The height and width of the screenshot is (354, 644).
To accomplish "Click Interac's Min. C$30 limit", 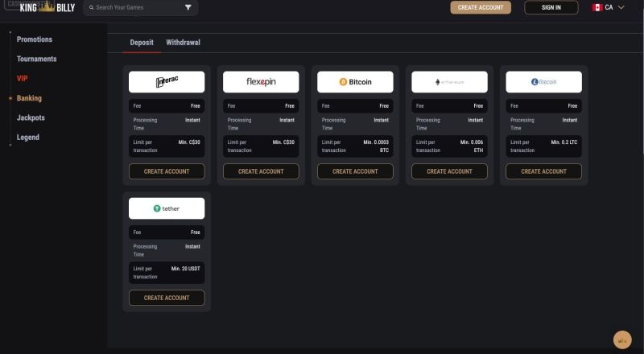I will point(189,142).
